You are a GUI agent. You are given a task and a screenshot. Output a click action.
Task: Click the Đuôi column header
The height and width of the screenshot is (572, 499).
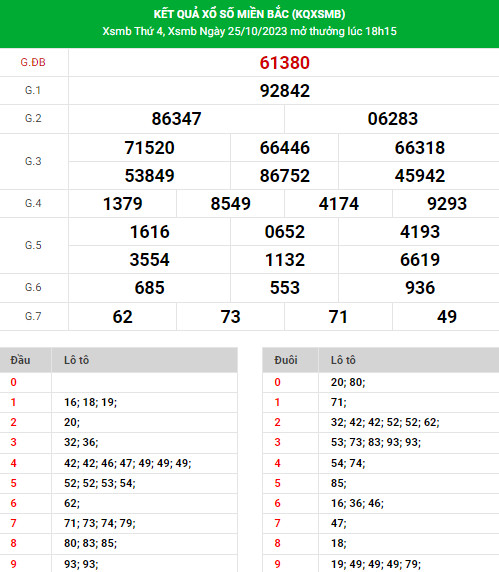(x=286, y=360)
